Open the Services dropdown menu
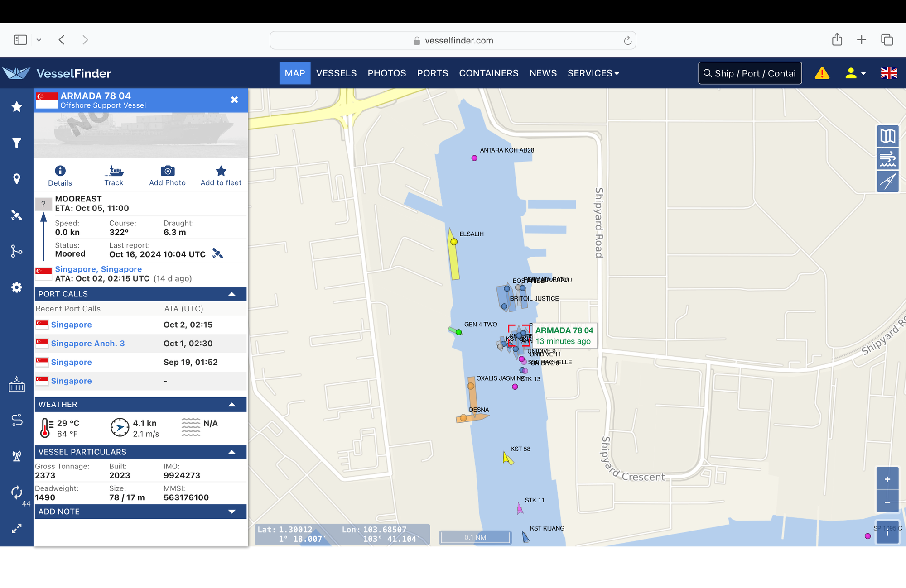The width and height of the screenshot is (906, 588). (x=593, y=73)
